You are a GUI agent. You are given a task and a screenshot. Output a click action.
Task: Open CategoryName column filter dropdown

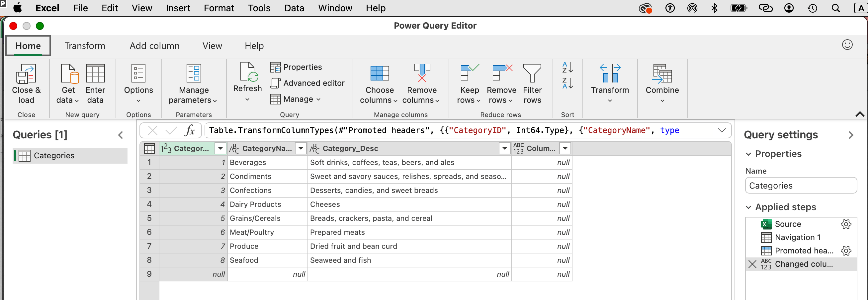pos(301,148)
